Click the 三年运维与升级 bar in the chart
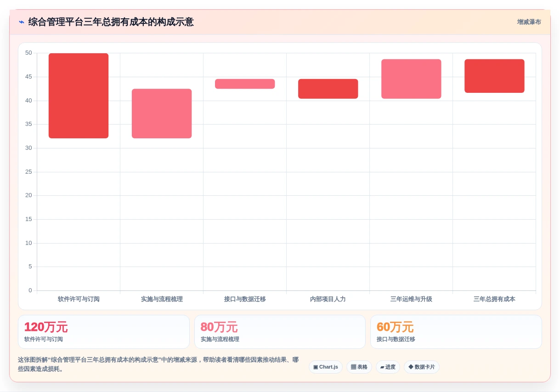The width and height of the screenshot is (560, 392). (411, 79)
